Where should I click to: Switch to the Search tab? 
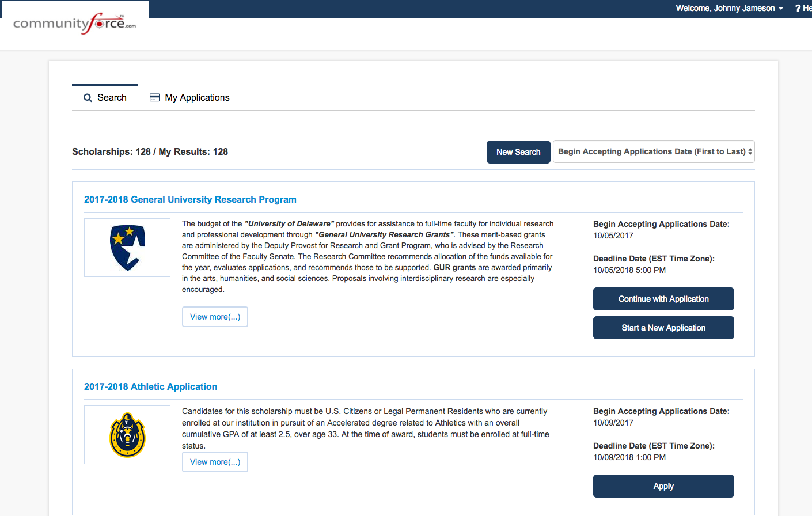(x=105, y=98)
